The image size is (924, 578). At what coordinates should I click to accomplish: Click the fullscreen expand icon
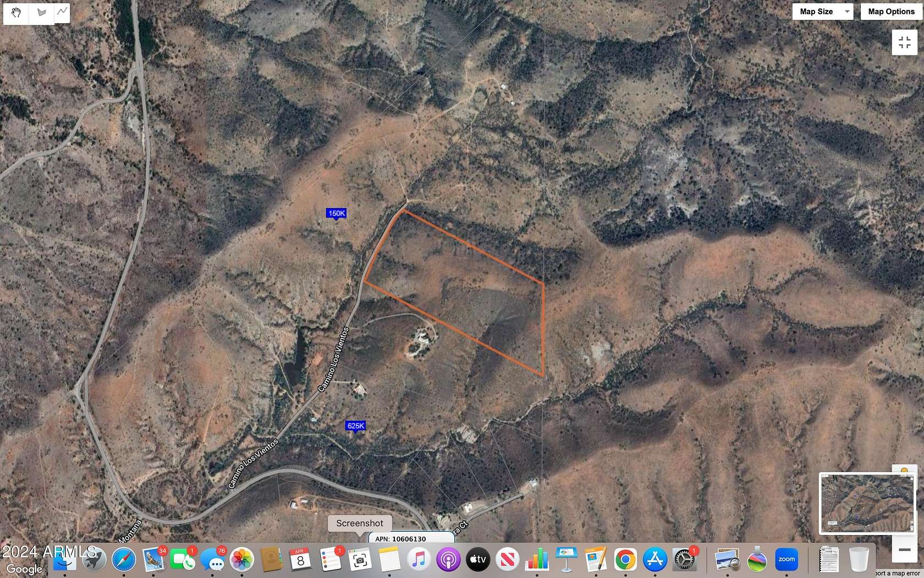[904, 42]
